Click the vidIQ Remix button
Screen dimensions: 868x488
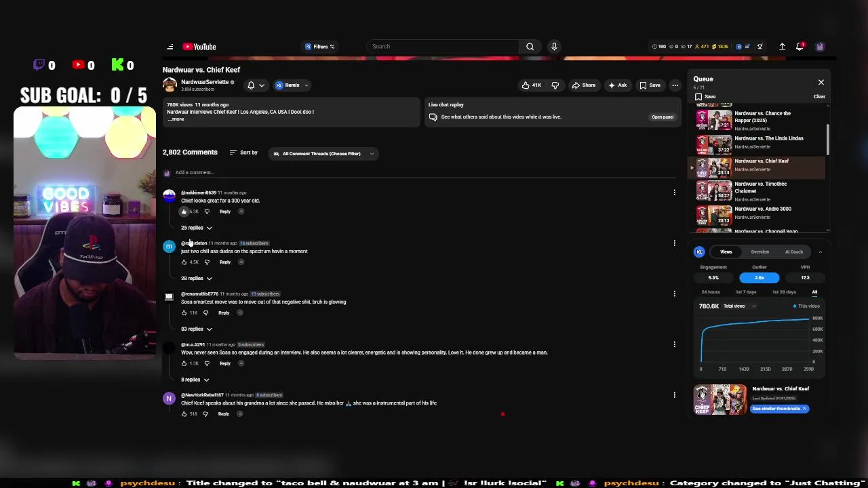coord(288,85)
